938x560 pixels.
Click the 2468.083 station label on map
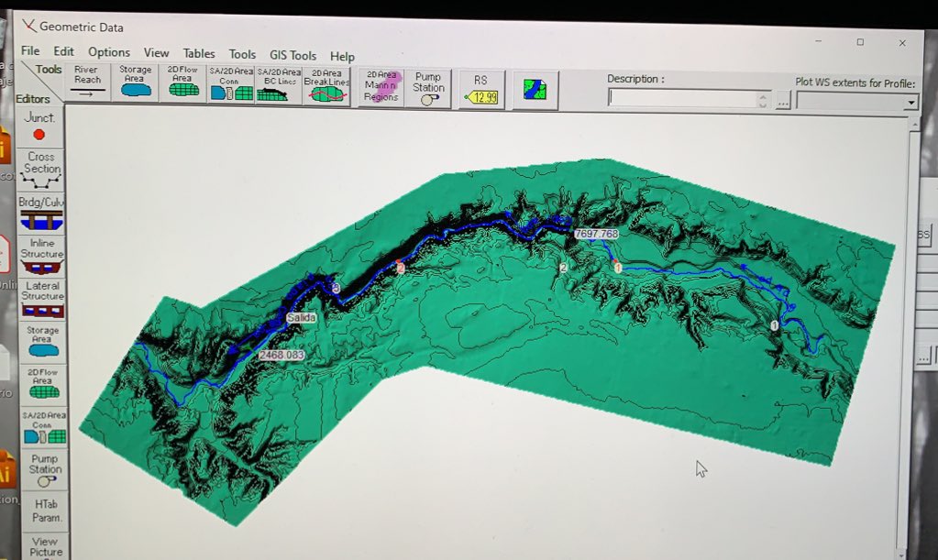281,355
